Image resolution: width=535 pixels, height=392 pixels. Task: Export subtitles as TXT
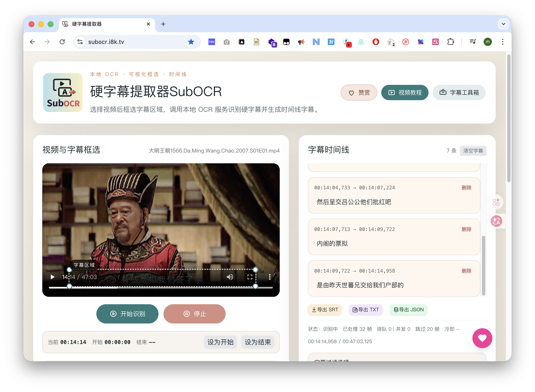(365, 310)
